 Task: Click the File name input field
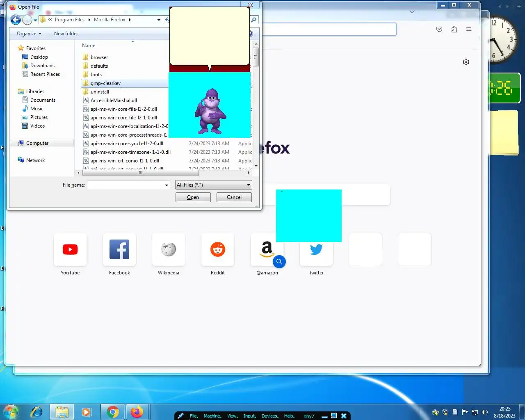(126, 185)
